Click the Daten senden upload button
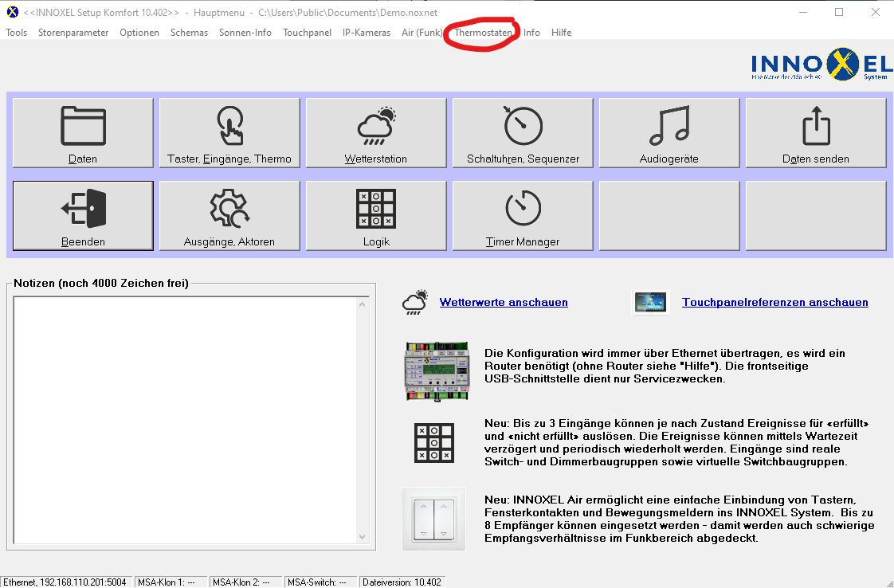 (815, 133)
